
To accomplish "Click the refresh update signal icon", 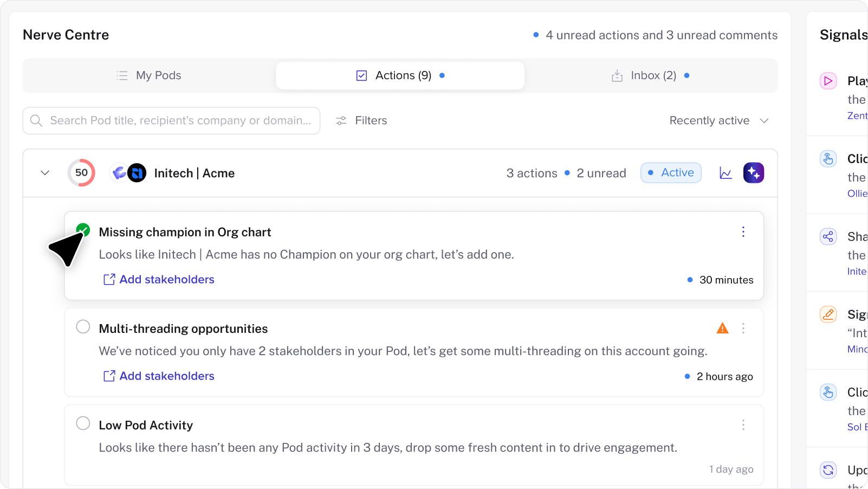I will [x=828, y=469].
